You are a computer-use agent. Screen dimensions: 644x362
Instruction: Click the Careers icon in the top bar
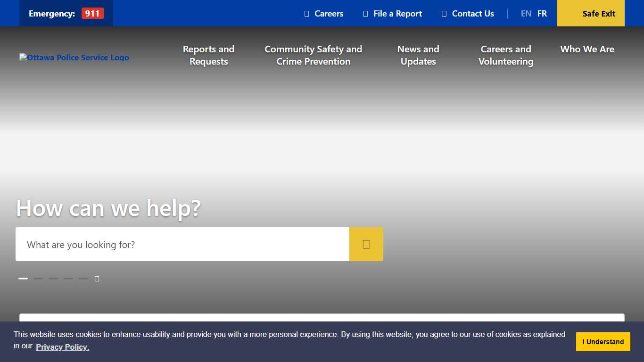coord(307,14)
